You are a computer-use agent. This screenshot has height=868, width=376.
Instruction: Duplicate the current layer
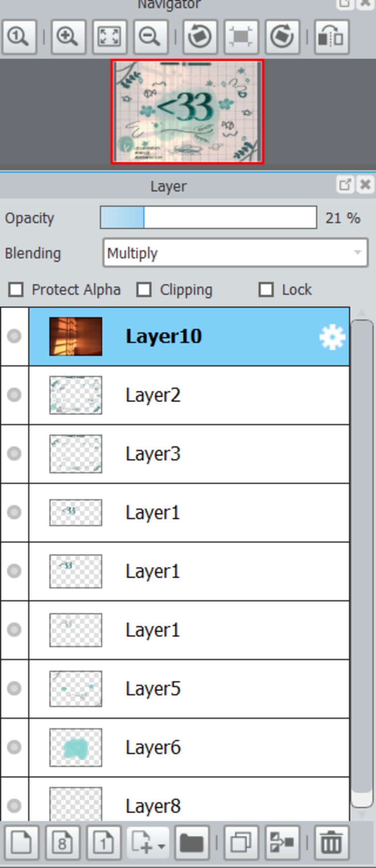[x=241, y=843]
